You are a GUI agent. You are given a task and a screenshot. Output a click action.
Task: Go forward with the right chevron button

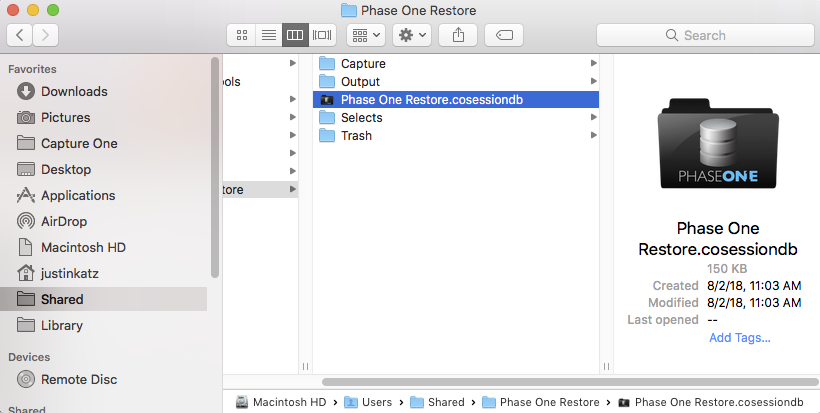tap(45, 35)
